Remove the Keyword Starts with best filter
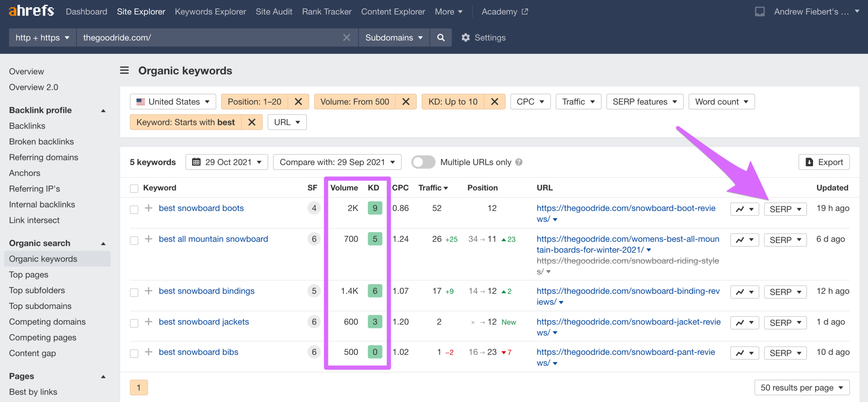 252,122
